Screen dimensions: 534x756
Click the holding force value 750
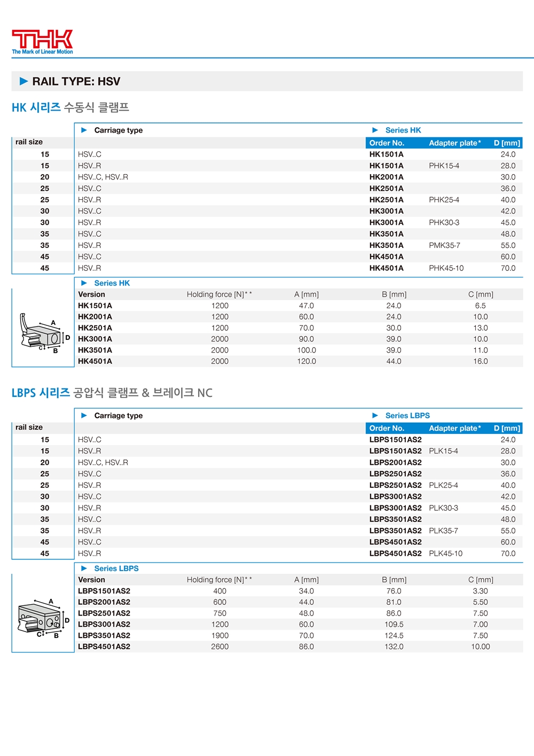tap(219, 613)
